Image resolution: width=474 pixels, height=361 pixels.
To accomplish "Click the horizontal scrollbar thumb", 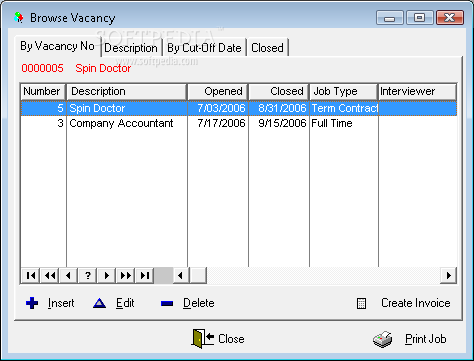I will click(198, 276).
